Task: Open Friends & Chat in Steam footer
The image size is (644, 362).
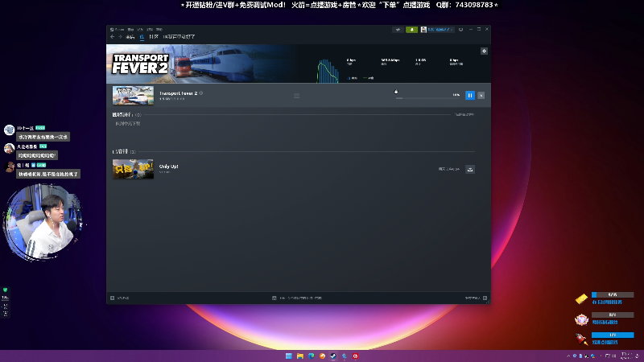Action: pyautogui.click(x=473, y=298)
